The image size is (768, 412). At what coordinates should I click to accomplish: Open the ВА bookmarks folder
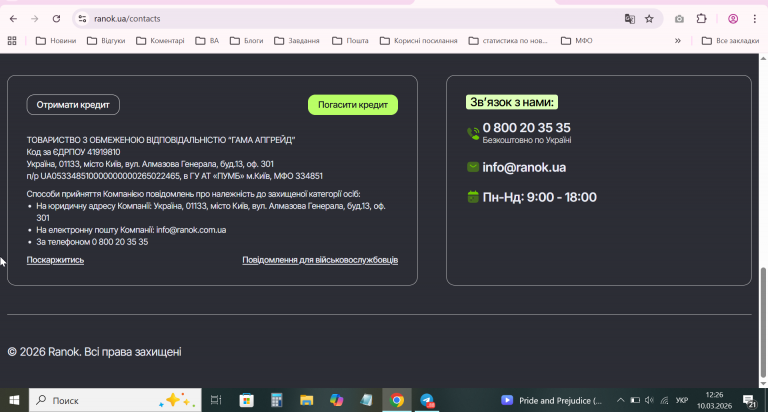click(207, 41)
